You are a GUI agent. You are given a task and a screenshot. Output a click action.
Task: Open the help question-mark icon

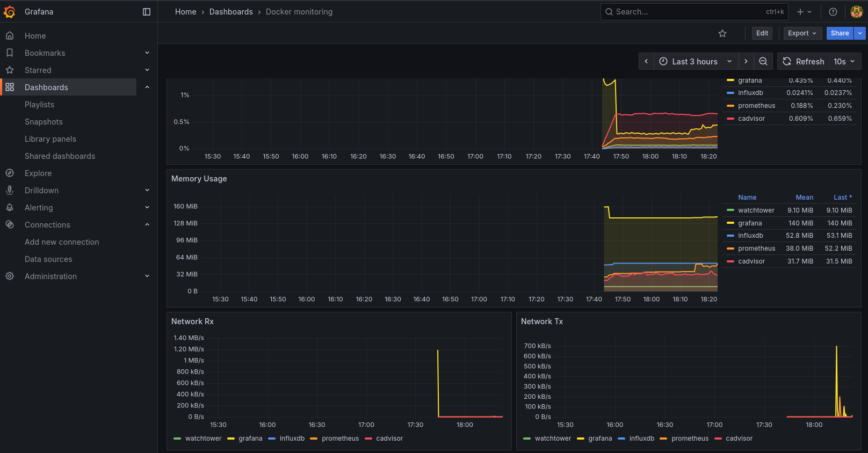(x=833, y=12)
